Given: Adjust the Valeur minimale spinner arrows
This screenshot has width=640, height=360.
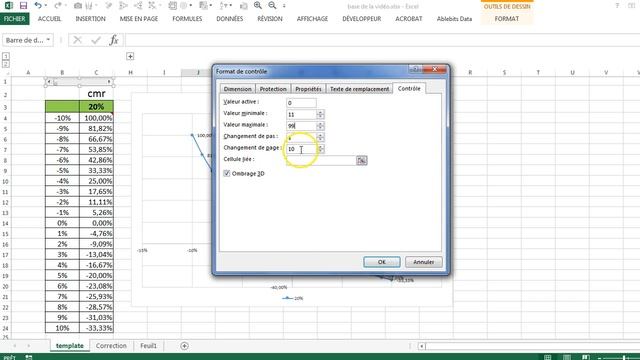Looking at the screenshot, I should coord(320,114).
